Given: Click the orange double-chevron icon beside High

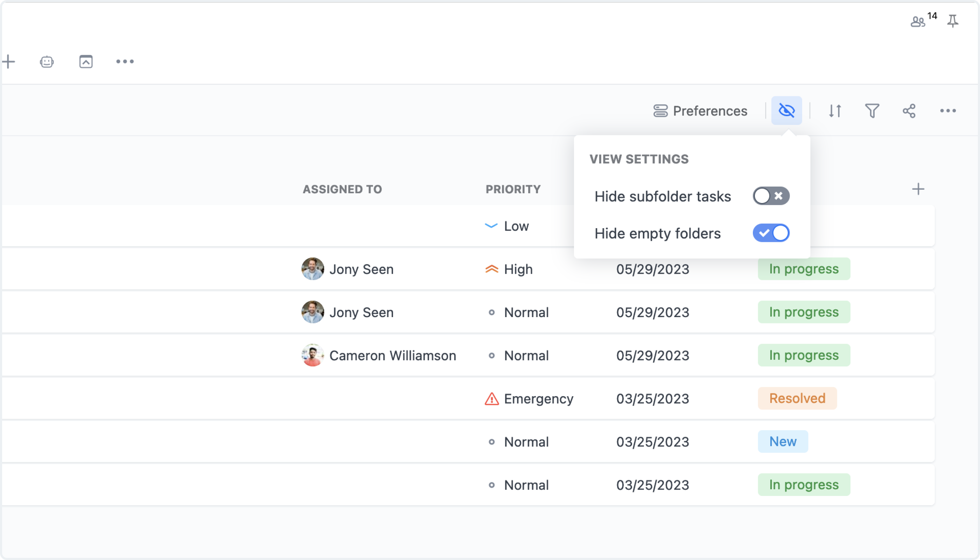Looking at the screenshot, I should pyautogui.click(x=491, y=269).
